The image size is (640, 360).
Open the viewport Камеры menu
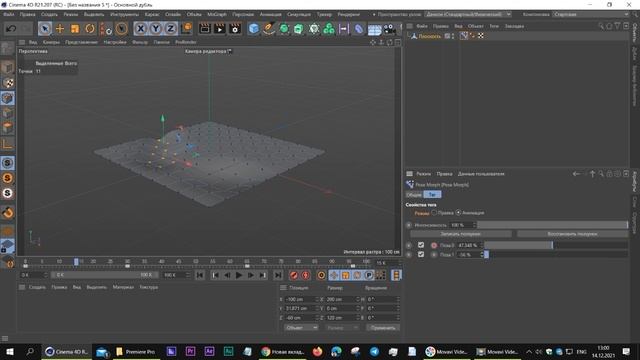click(51, 42)
